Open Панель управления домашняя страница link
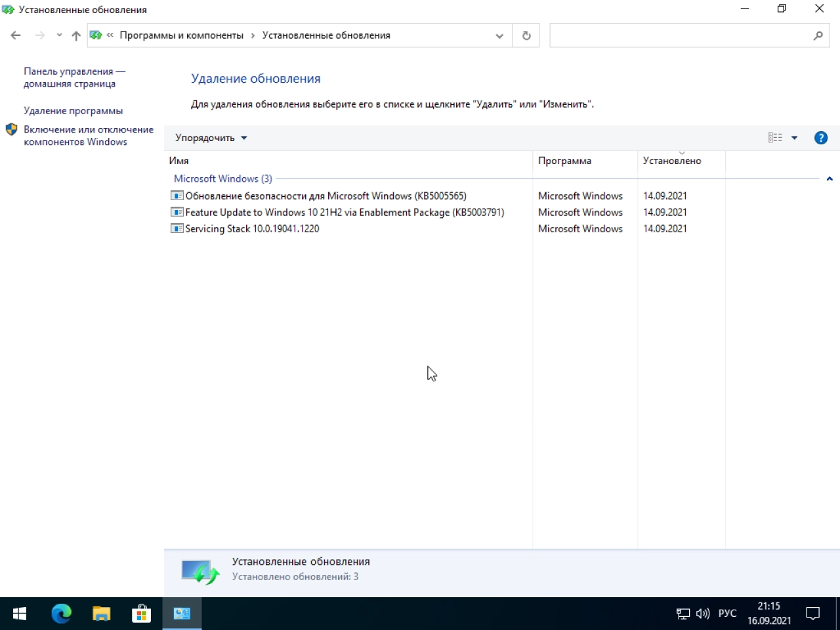Image resolution: width=840 pixels, height=630 pixels. click(74, 77)
